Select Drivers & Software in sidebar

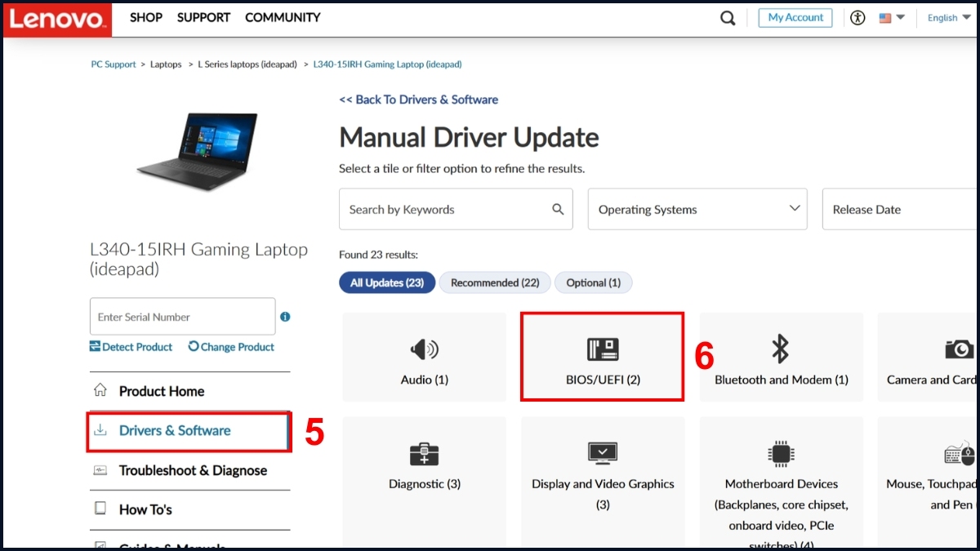click(x=175, y=431)
